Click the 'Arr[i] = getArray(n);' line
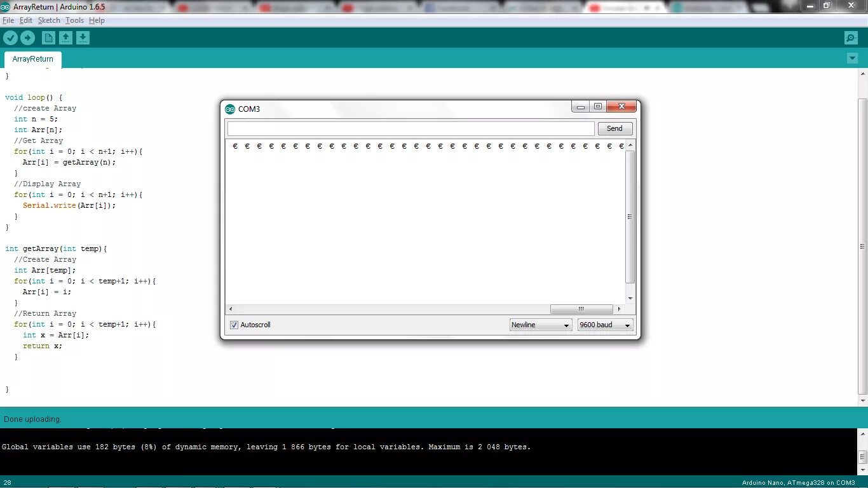Viewport: 868px width, 488px height. pyautogui.click(x=69, y=162)
